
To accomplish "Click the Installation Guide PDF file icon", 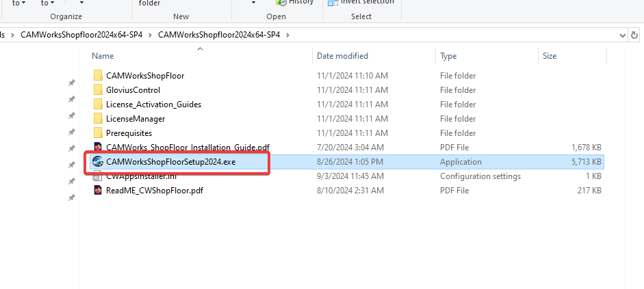I will [x=98, y=147].
